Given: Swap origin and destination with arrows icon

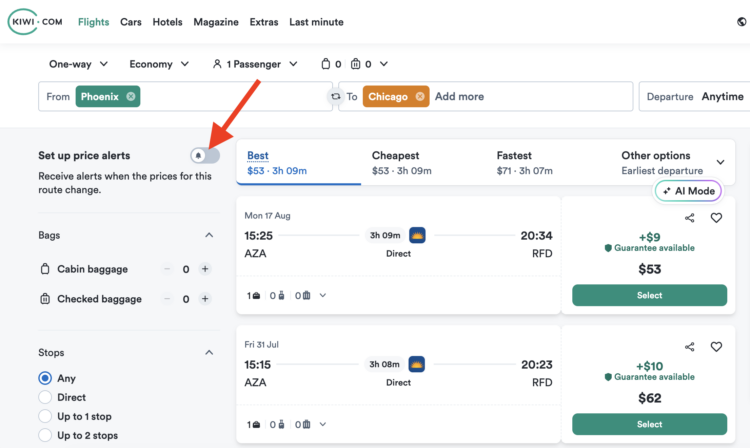Looking at the screenshot, I should click(336, 97).
